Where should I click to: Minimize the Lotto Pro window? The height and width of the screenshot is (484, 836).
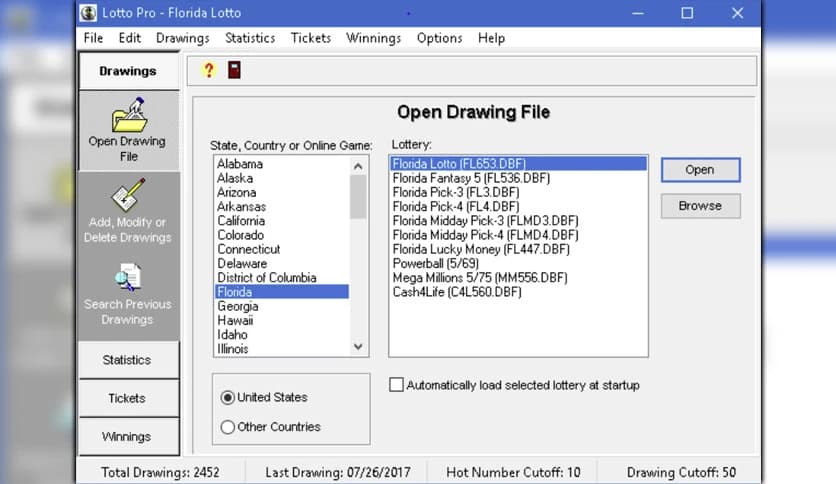point(638,13)
